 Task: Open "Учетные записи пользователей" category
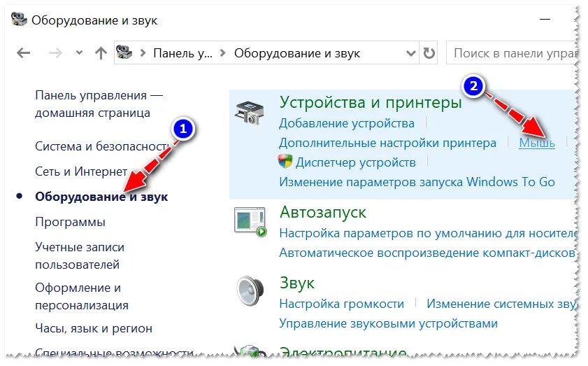tap(80, 255)
